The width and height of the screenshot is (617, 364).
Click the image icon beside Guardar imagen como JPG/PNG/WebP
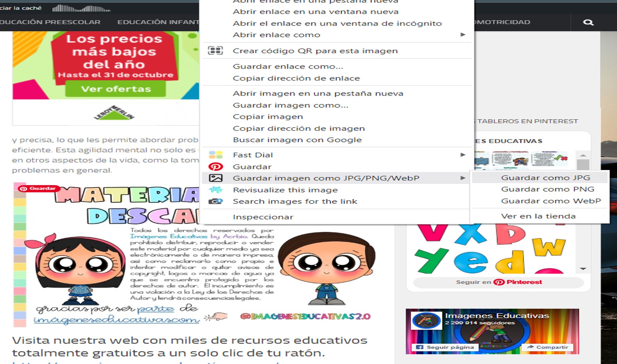click(x=216, y=178)
